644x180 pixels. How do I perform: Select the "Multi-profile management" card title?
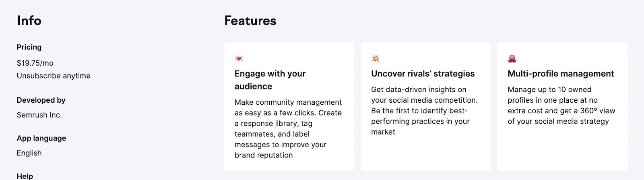coord(561,74)
